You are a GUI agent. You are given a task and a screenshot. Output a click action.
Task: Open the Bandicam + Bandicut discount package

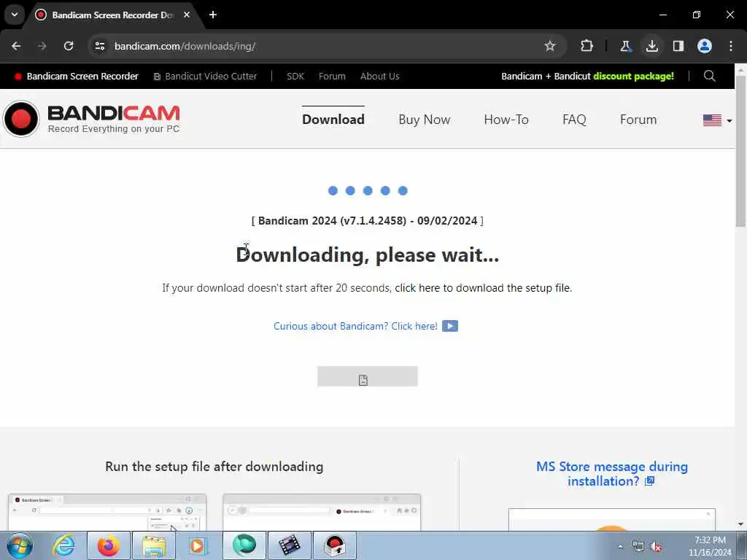point(587,76)
